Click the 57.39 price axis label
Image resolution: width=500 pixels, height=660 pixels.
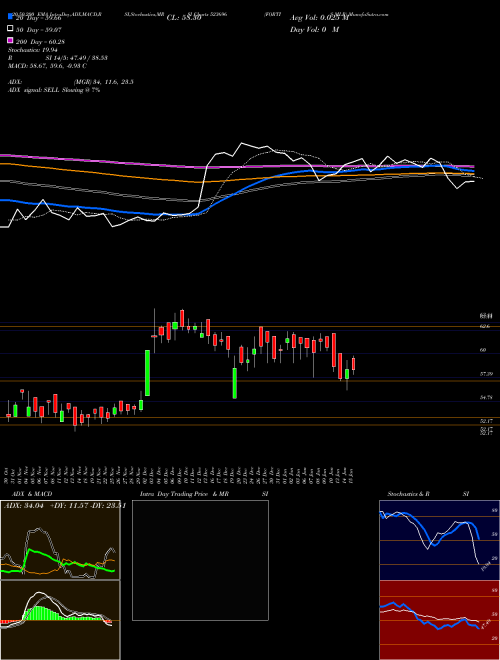[x=486, y=373]
